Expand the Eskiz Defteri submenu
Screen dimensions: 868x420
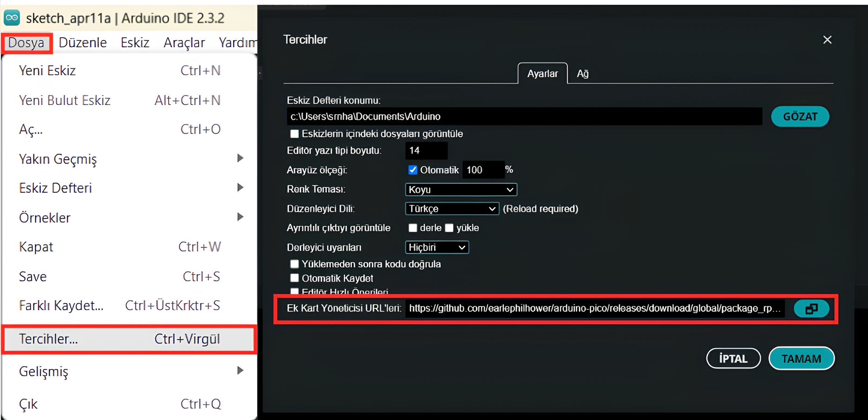point(129,188)
